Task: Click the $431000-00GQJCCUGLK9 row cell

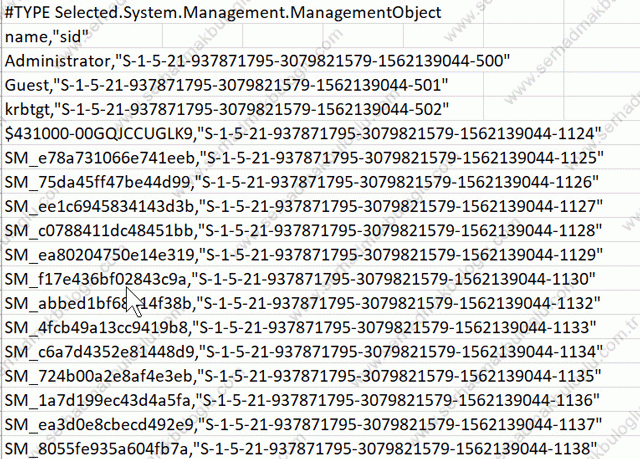Action: tap(303, 133)
